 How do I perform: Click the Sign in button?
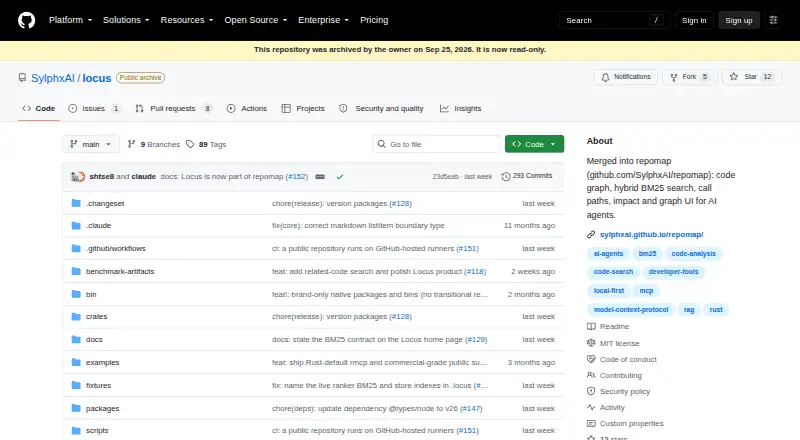point(694,20)
